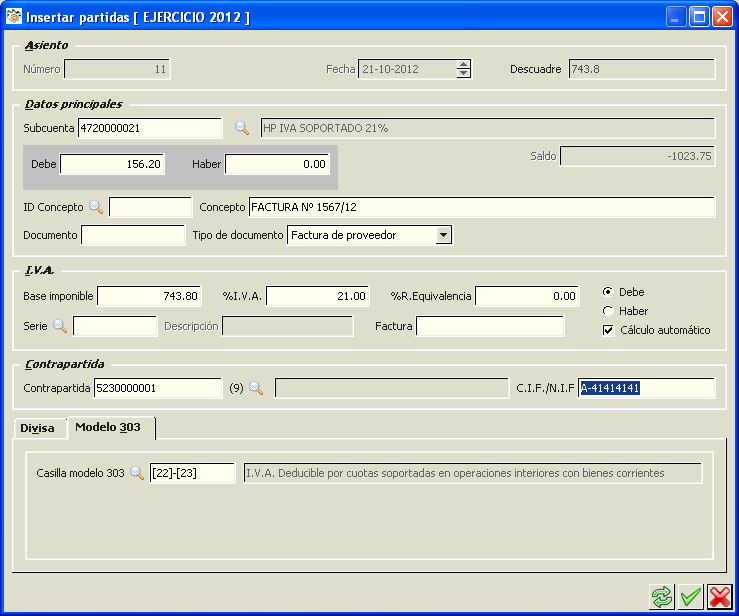Accept entry with green checkmark button
This screenshot has height=616, width=739.
pyautogui.click(x=690, y=597)
